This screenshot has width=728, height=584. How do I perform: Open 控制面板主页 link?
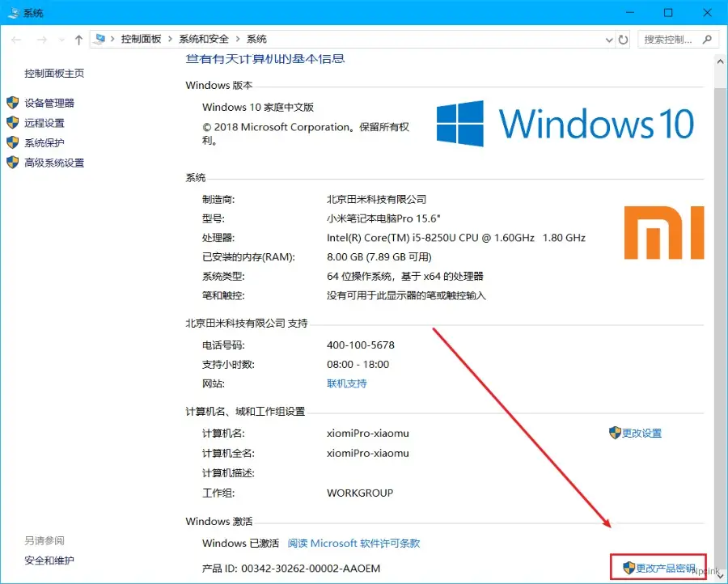click(x=54, y=74)
